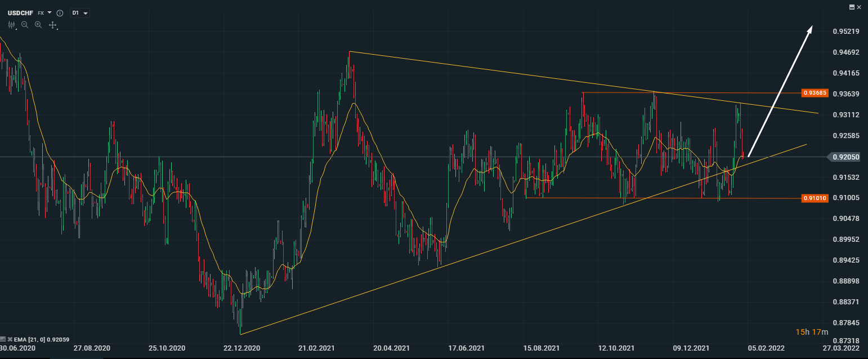Click the 0.92585 price axis value

(845, 136)
